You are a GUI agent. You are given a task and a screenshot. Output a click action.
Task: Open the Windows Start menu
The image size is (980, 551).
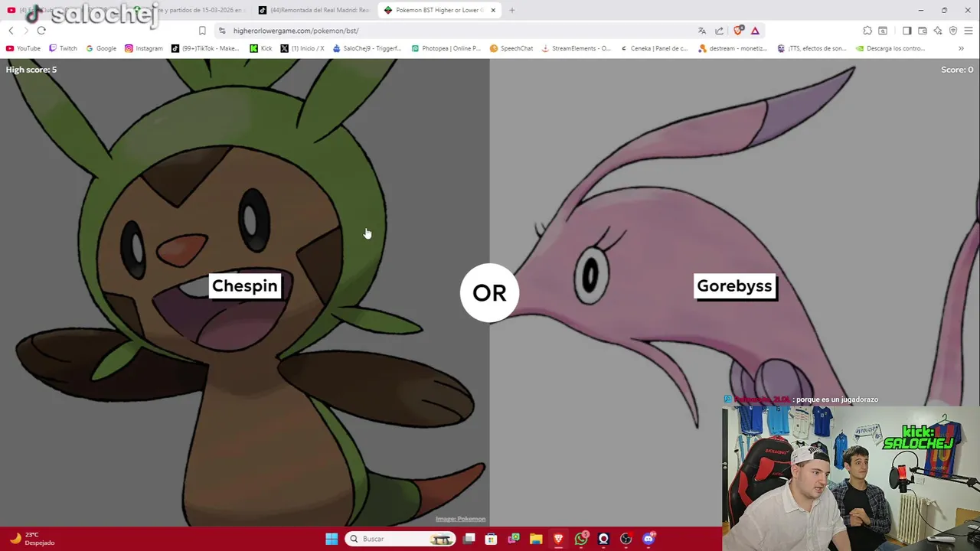(332, 539)
